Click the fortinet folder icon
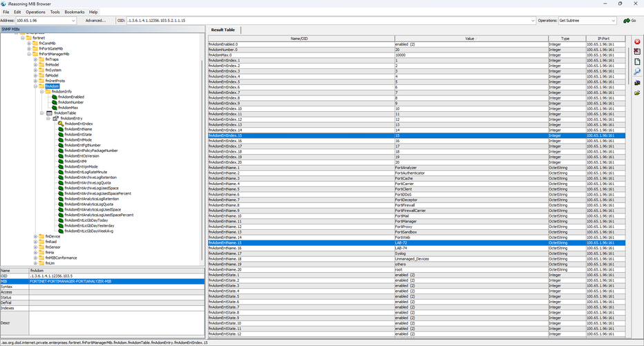This screenshot has height=346, width=644. click(x=29, y=38)
